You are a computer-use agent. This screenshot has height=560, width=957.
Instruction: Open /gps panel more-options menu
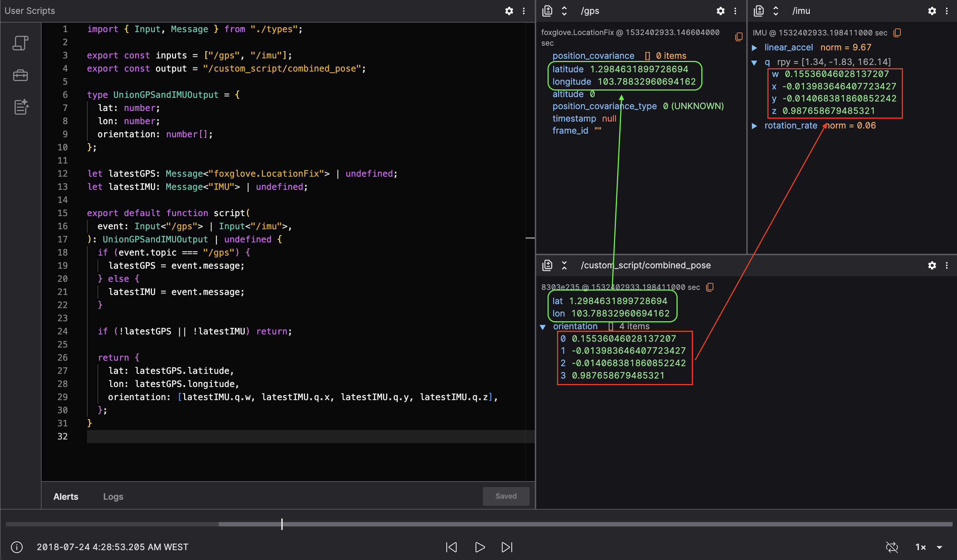(x=735, y=11)
